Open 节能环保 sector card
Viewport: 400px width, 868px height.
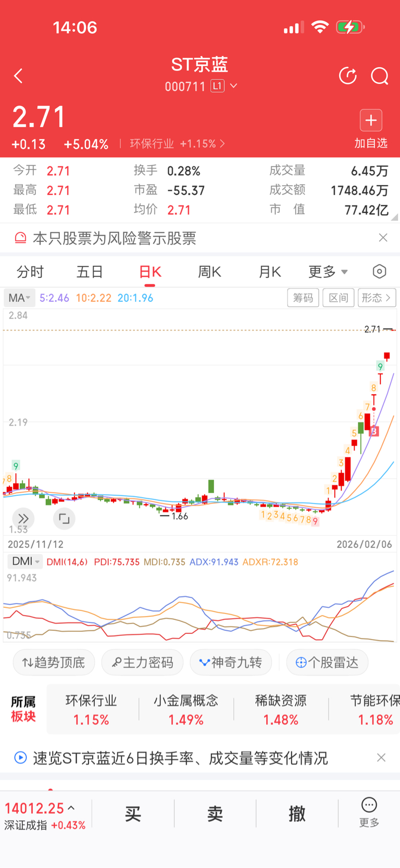375,710
